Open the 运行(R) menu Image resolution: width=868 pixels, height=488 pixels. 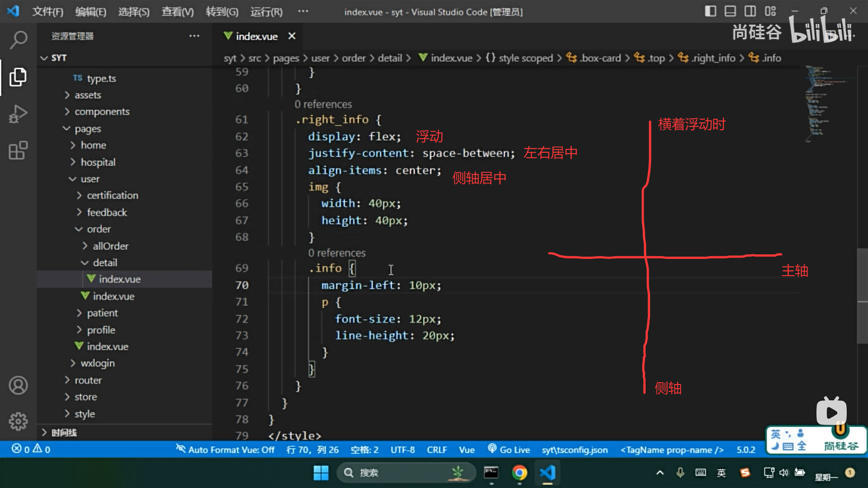pyautogui.click(x=266, y=12)
